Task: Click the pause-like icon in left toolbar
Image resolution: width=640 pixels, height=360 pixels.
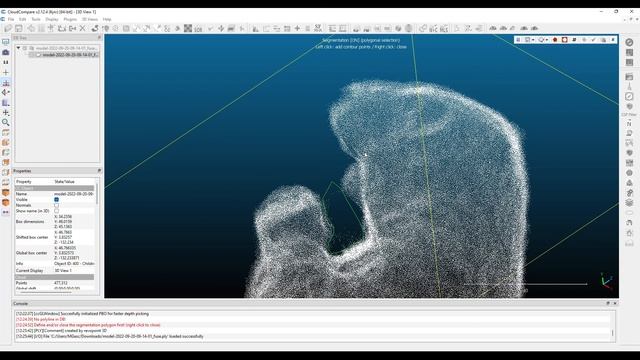Action: point(6,62)
